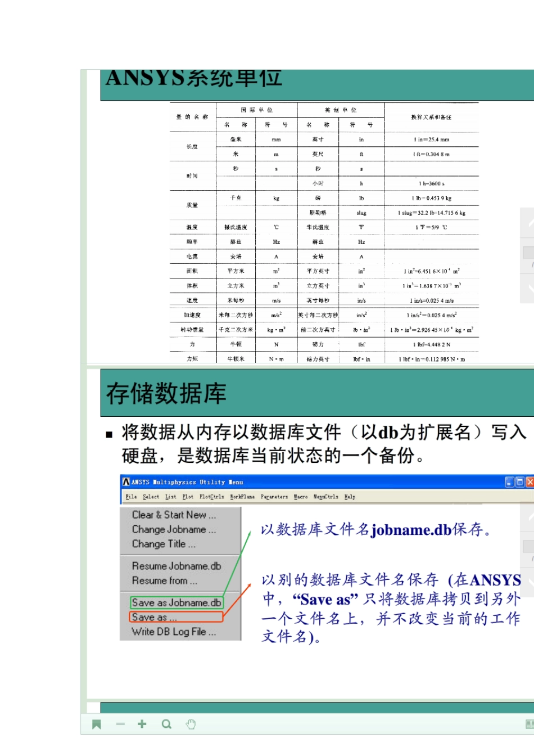Click the 国际单位 column header
534x756 pixels.
tap(257, 110)
